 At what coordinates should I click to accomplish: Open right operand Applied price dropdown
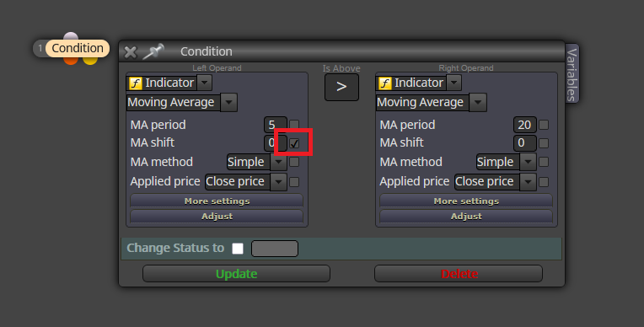click(528, 181)
